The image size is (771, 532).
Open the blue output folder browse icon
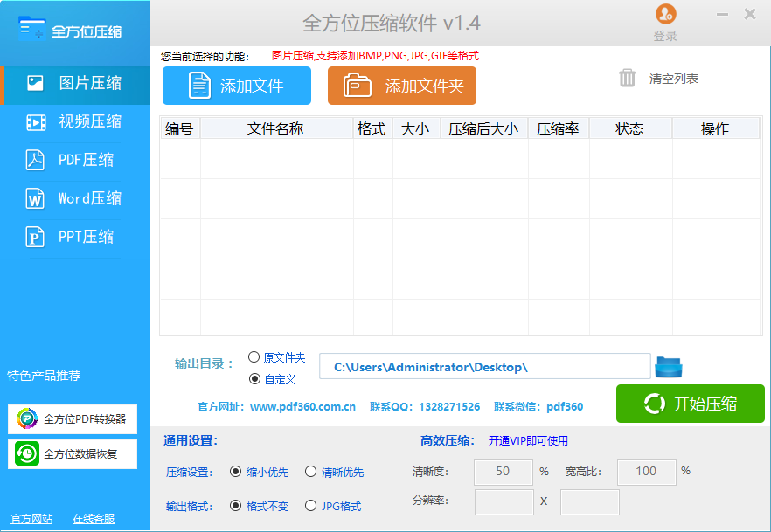point(669,366)
